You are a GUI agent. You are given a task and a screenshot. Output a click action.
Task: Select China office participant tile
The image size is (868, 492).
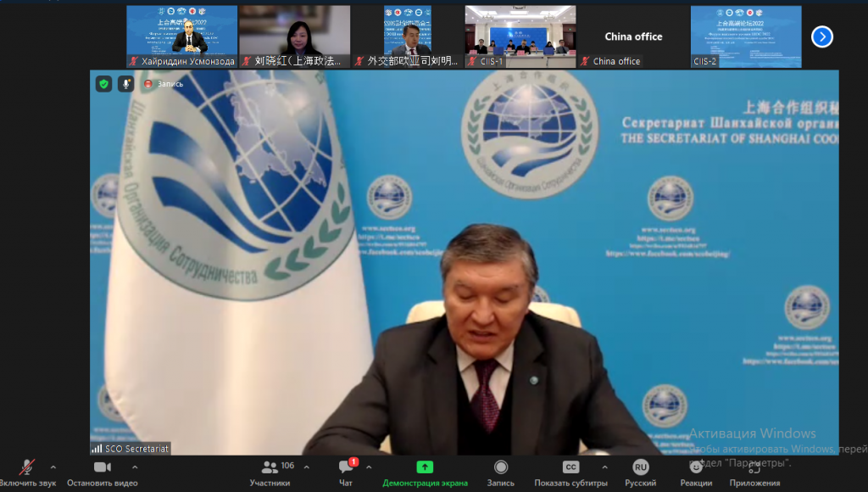coord(633,36)
